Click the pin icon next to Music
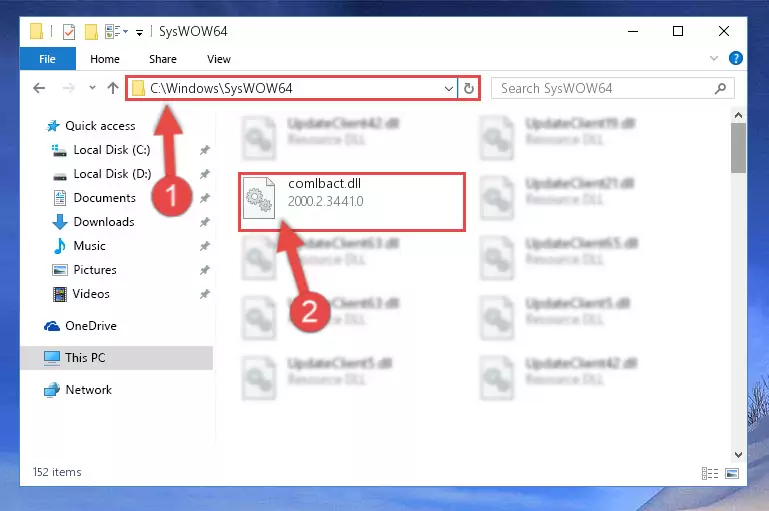769x511 pixels. pos(205,246)
